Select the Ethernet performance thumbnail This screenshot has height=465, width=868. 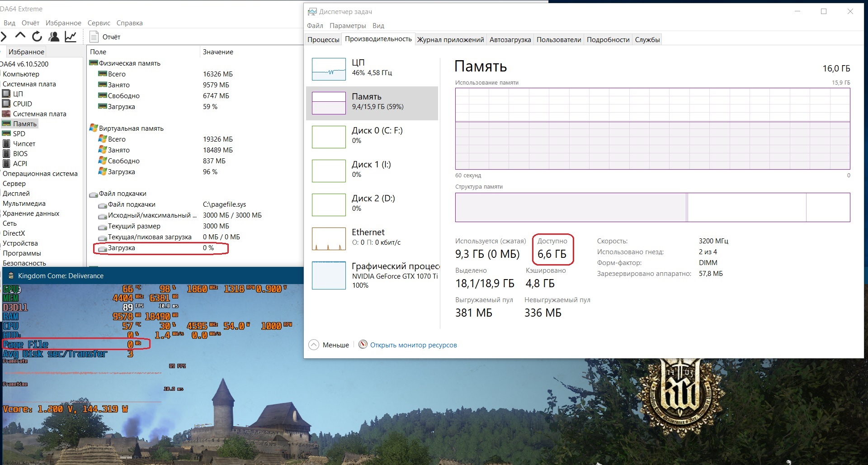point(329,239)
